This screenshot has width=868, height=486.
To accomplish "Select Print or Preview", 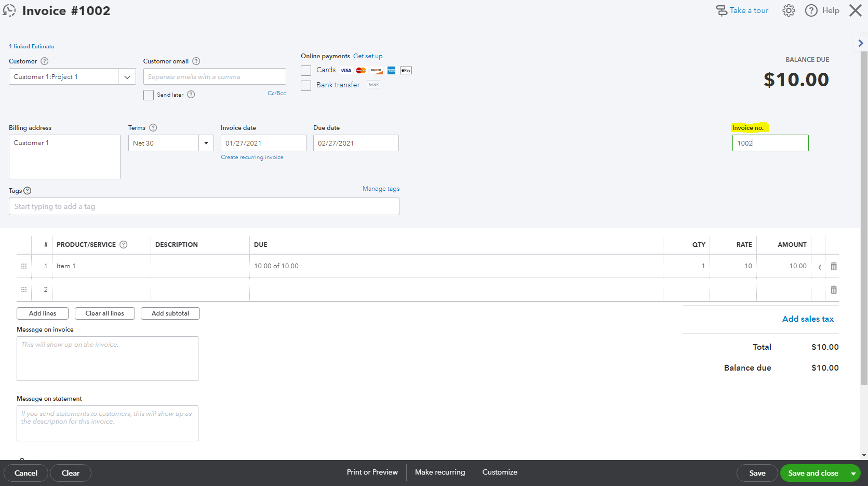I will (x=372, y=472).
